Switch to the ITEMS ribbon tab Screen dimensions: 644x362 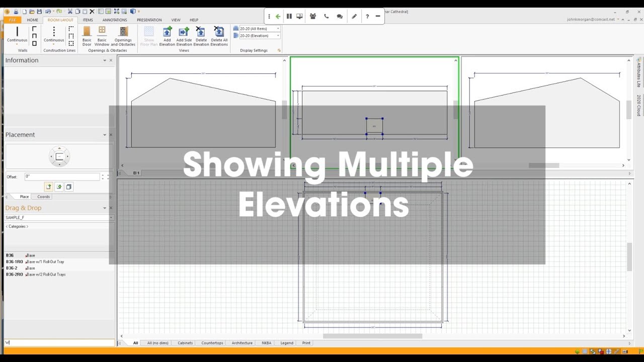pyautogui.click(x=88, y=20)
